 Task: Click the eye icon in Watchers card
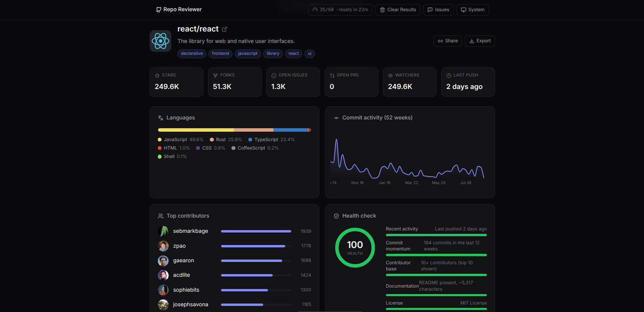click(390, 75)
